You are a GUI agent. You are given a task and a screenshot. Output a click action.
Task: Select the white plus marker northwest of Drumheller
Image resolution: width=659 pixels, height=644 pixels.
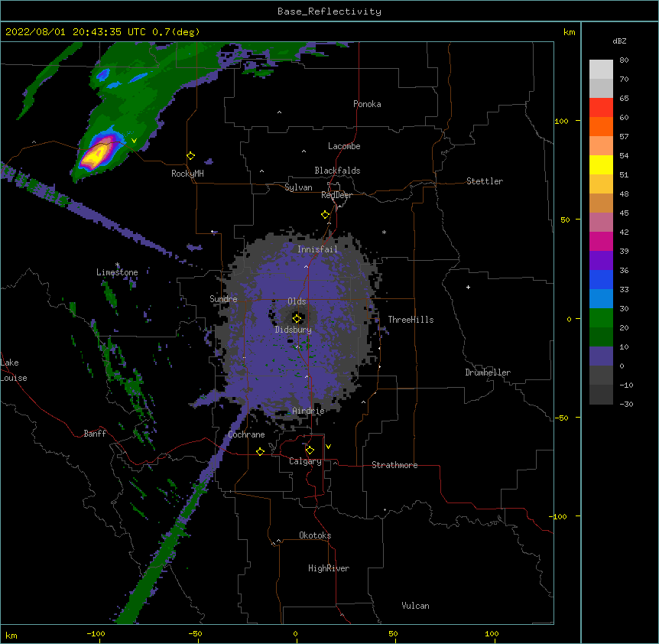pyautogui.click(x=468, y=287)
